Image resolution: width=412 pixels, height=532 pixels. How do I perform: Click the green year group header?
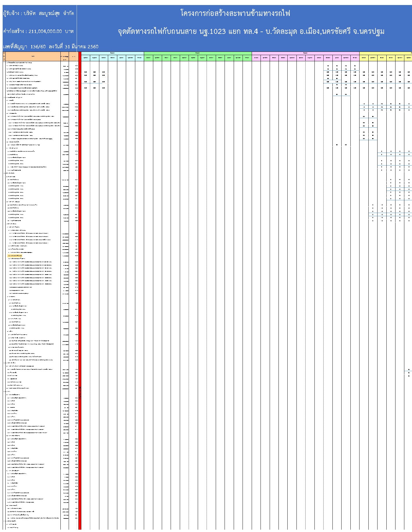pyautogui.click(x=197, y=53)
